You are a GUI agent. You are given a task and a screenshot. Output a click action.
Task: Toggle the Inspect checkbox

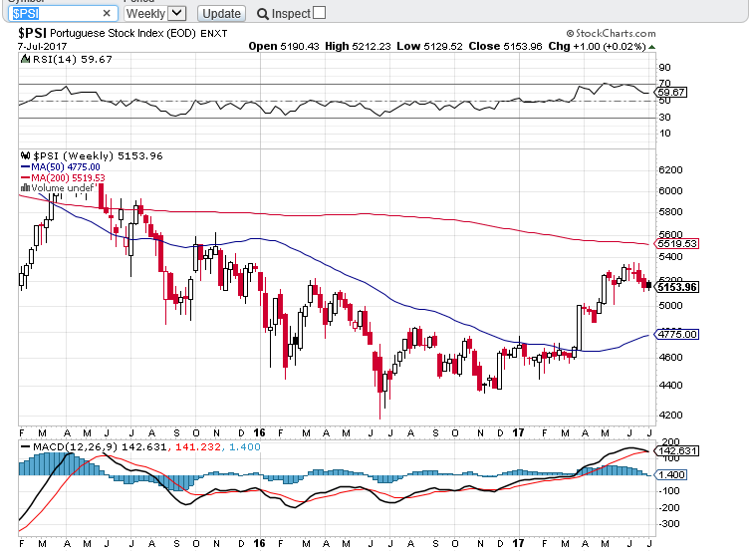319,13
